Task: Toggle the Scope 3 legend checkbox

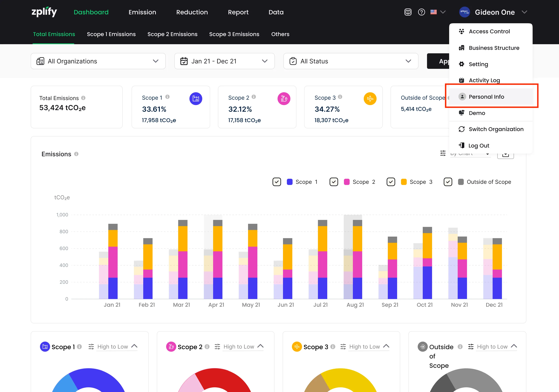Action: click(x=391, y=182)
